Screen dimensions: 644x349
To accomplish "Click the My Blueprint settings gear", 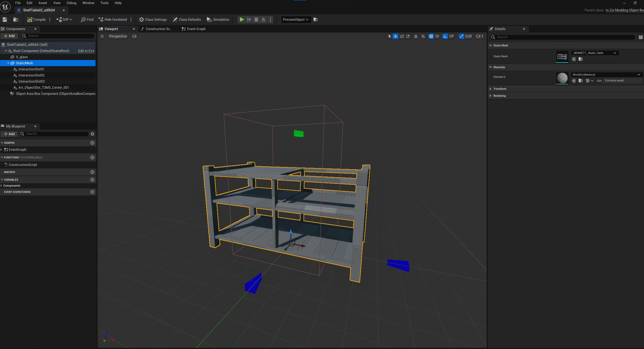I will click(92, 134).
